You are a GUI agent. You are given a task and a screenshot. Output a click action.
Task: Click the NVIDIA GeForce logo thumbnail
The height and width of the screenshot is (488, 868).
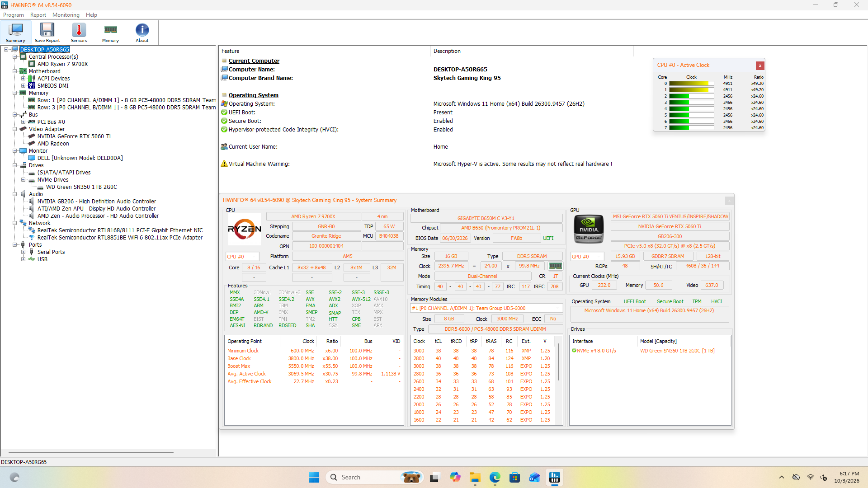(589, 229)
